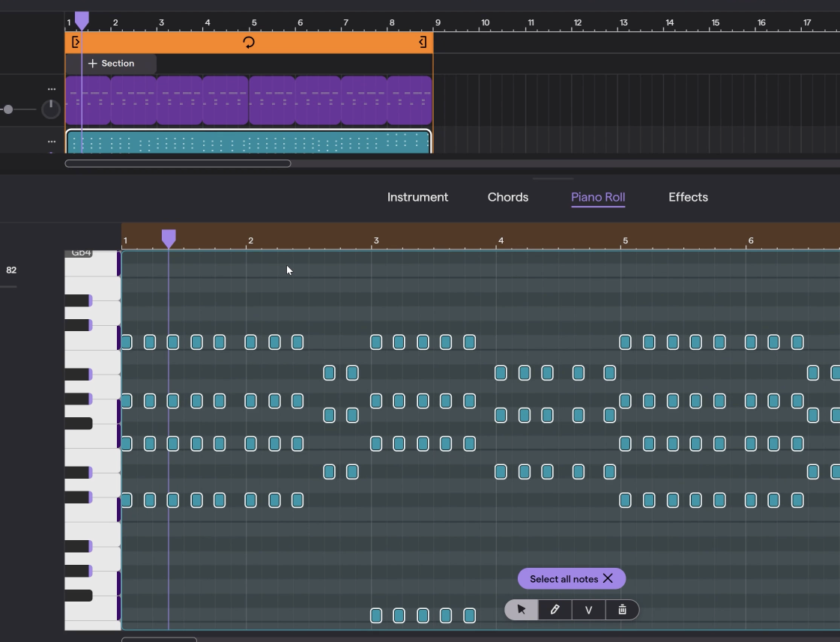Click the velocity value 82
This screenshot has height=642, width=840.
(11, 270)
